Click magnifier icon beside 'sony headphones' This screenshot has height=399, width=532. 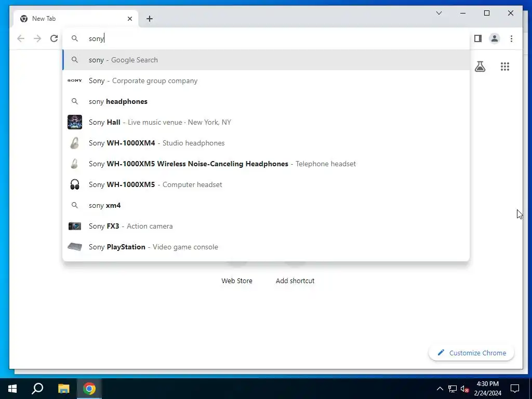[x=75, y=101]
